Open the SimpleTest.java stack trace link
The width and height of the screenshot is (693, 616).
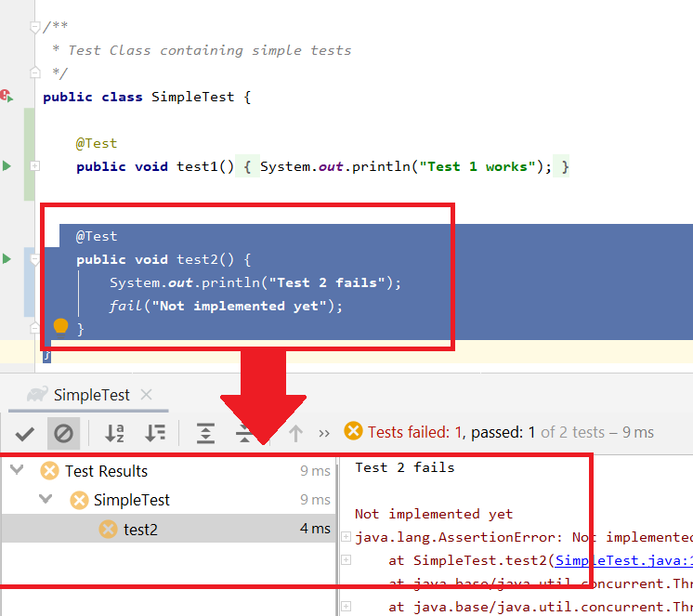(622, 559)
